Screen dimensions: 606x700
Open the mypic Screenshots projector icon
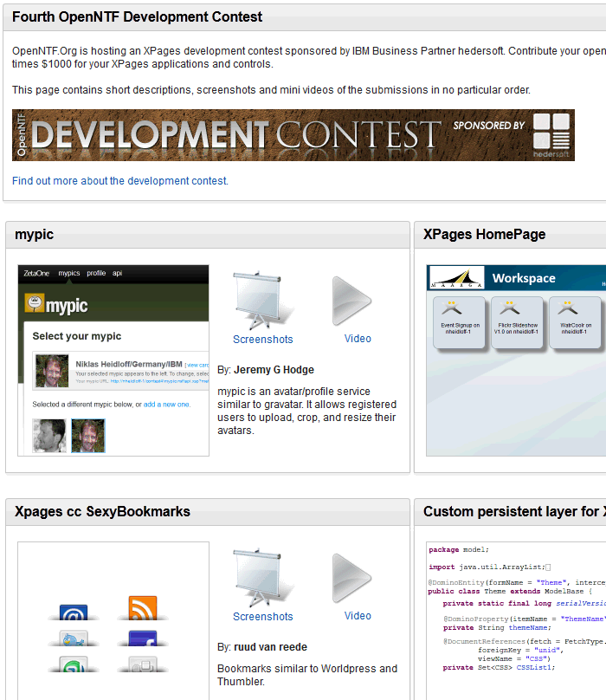[263, 300]
